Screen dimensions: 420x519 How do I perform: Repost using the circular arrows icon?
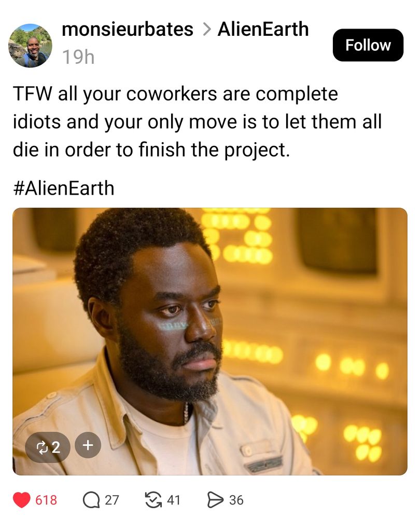click(153, 500)
